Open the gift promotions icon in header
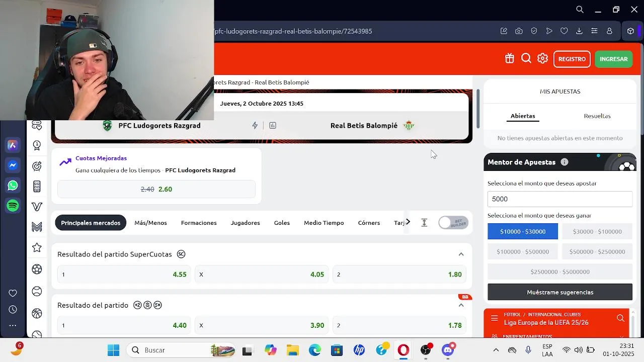644x362 pixels. 510,59
